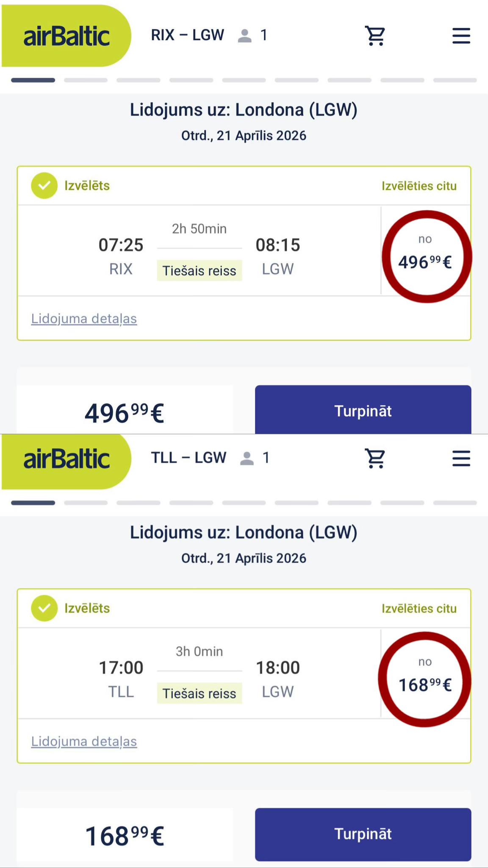
Task: Expand 'Lidojuma detaļas' for TLL flight
Action: click(x=84, y=741)
